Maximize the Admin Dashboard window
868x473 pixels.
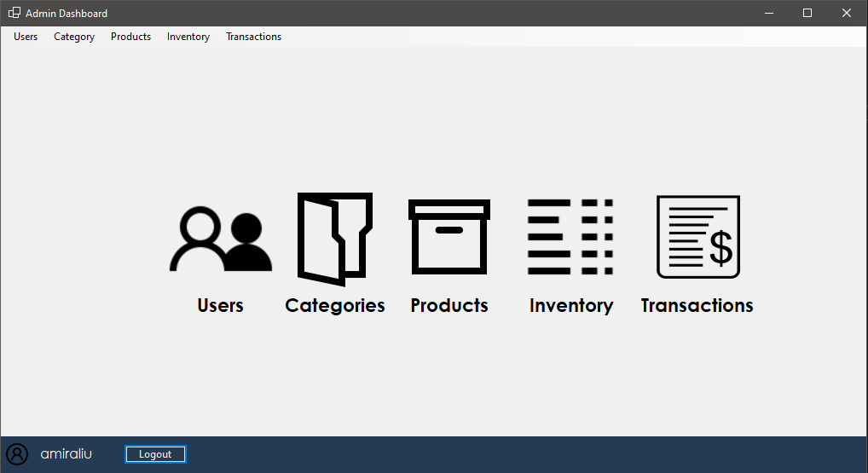[x=807, y=13]
